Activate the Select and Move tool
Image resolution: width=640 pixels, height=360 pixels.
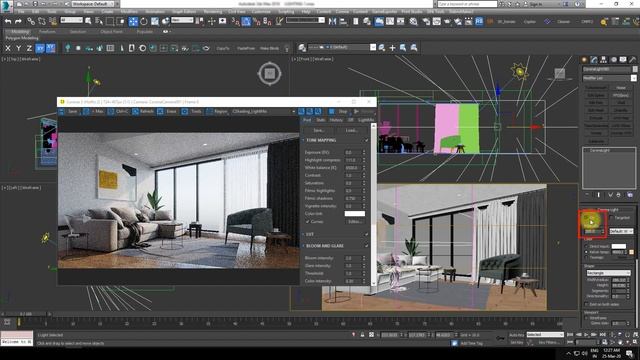pos(133,21)
